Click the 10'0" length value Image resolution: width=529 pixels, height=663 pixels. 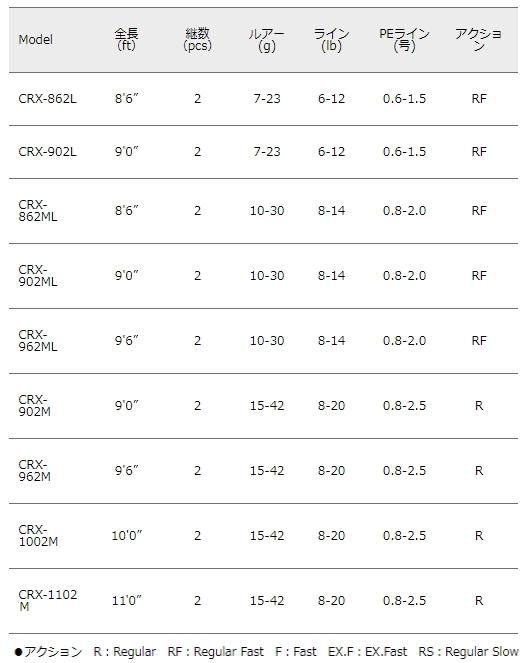click(126, 536)
